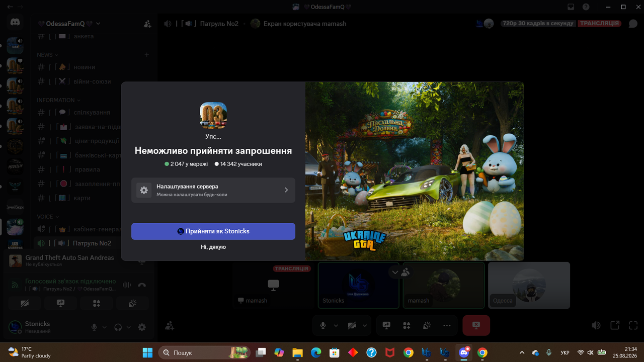Open output device options beside headphones

click(x=129, y=327)
